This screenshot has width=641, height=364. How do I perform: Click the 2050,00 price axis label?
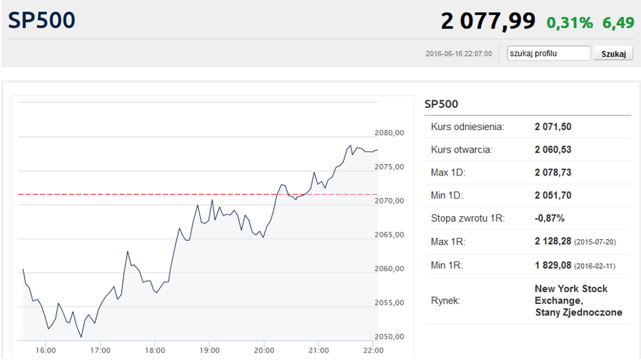coord(389,337)
